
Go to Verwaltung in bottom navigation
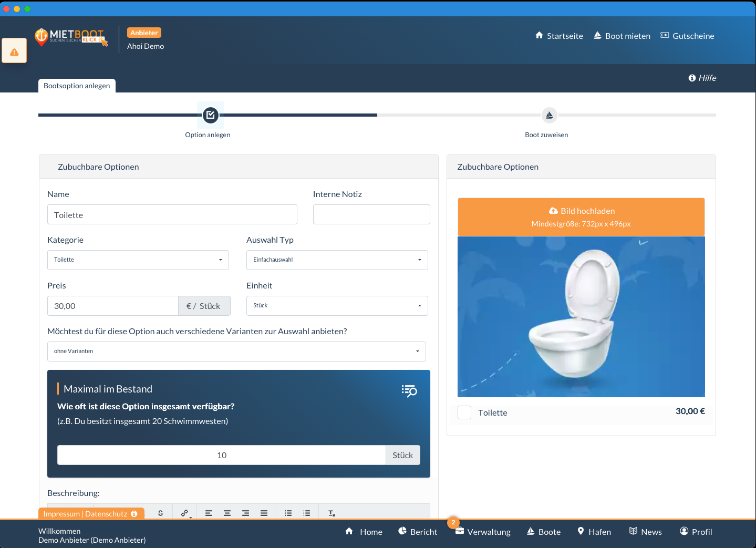point(483,532)
